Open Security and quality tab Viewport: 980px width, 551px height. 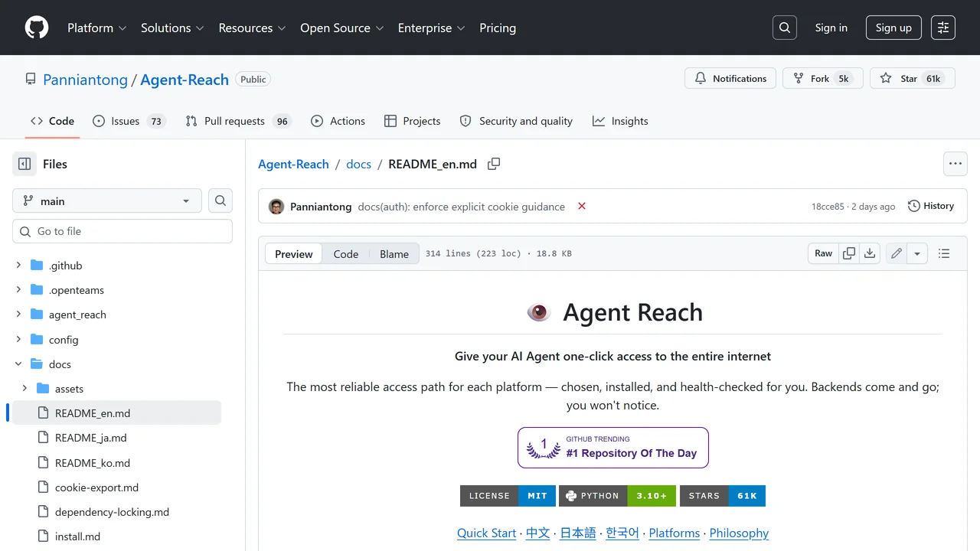click(x=516, y=121)
